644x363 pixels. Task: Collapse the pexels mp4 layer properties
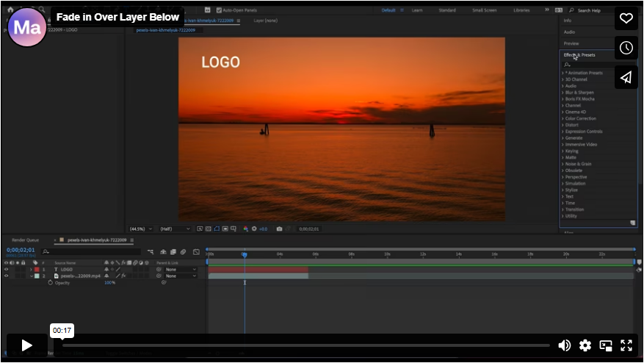(32, 276)
